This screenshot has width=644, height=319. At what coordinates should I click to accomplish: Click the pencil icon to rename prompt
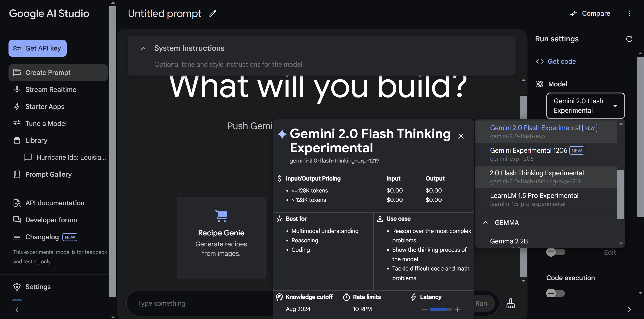tap(213, 13)
